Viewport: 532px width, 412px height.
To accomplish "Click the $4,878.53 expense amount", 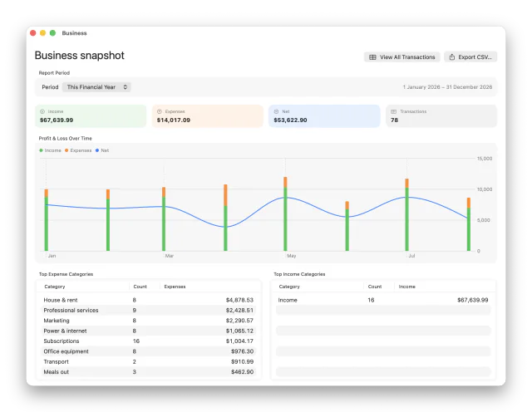I will tap(239, 300).
